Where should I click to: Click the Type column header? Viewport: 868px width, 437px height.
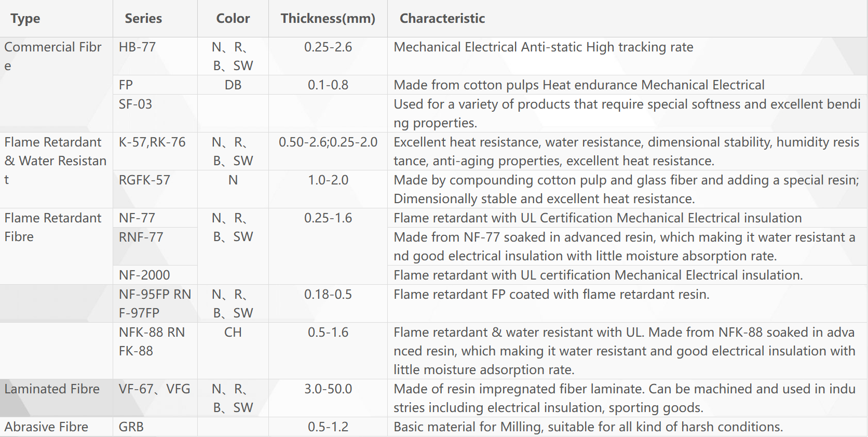pos(56,19)
